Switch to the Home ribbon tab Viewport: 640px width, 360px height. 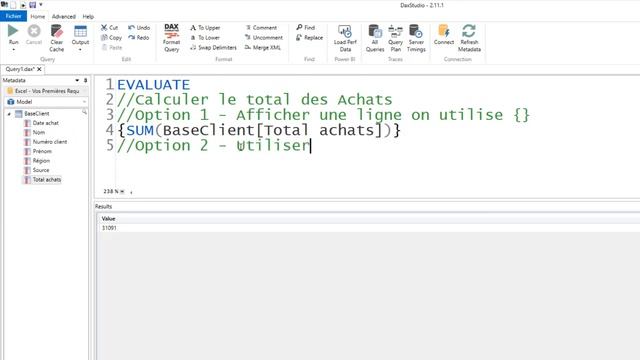tap(38, 16)
